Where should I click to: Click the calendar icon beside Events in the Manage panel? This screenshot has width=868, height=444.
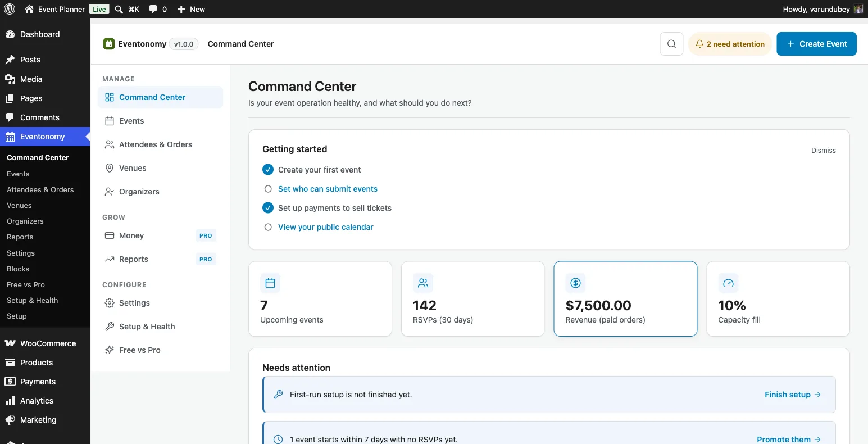[x=110, y=121]
